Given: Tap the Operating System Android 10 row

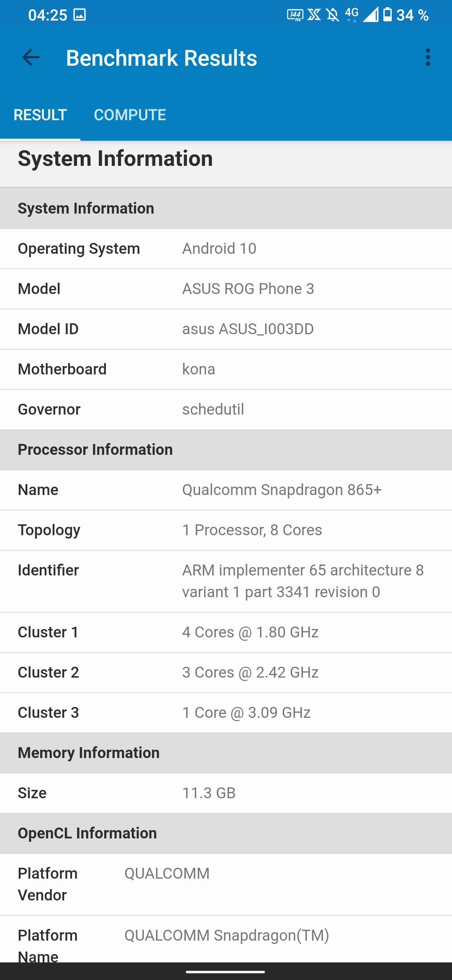Looking at the screenshot, I should pyautogui.click(x=226, y=249).
